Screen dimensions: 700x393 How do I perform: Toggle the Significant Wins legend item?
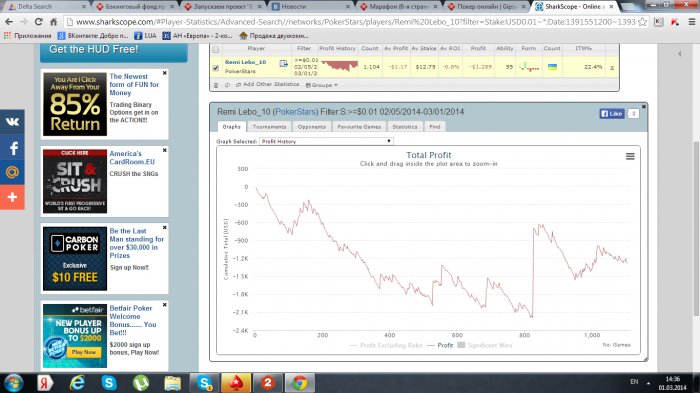click(484, 345)
